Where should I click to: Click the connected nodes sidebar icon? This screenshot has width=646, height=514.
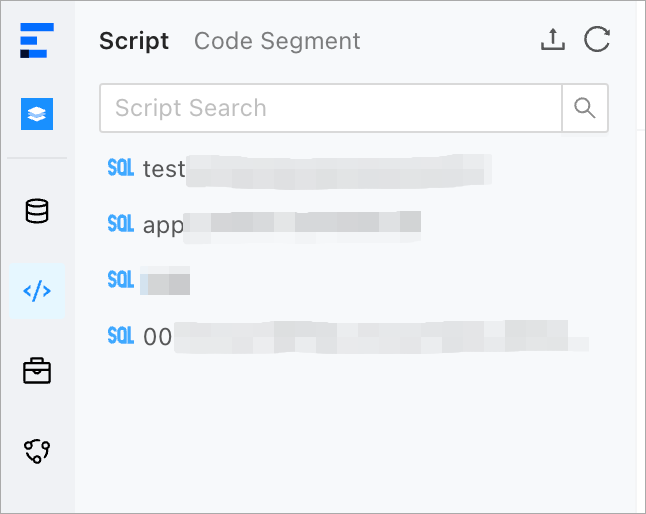[x=37, y=451]
